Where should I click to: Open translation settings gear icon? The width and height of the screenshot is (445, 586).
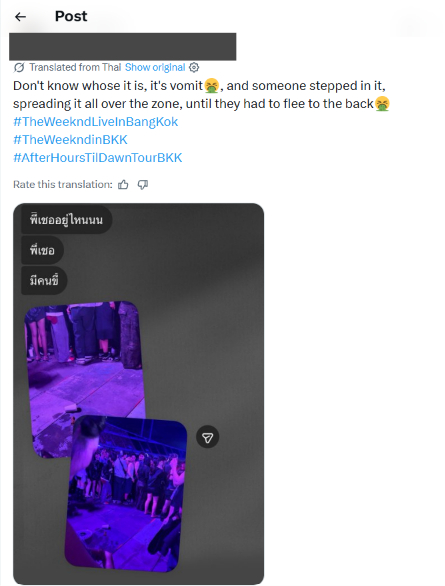click(x=194, y=67)
